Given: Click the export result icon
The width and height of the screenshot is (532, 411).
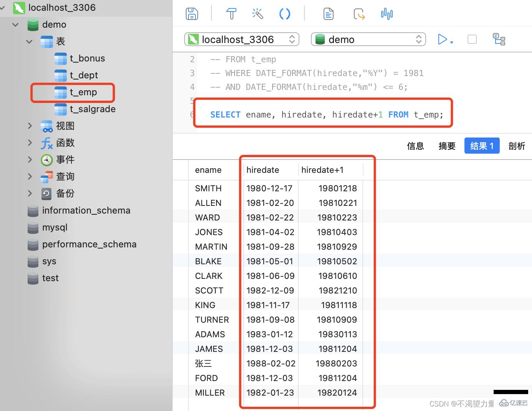Looking at the screenshot, I should tap(359, 13).
